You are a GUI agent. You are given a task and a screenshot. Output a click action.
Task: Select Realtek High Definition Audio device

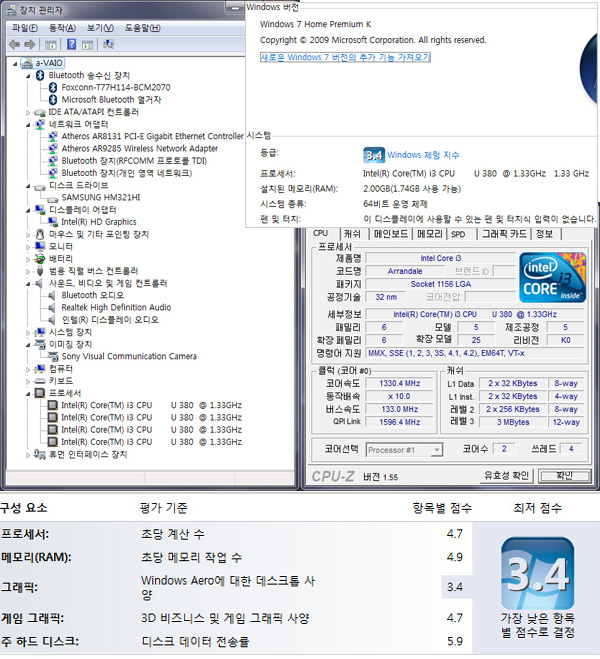coord(116,308)
